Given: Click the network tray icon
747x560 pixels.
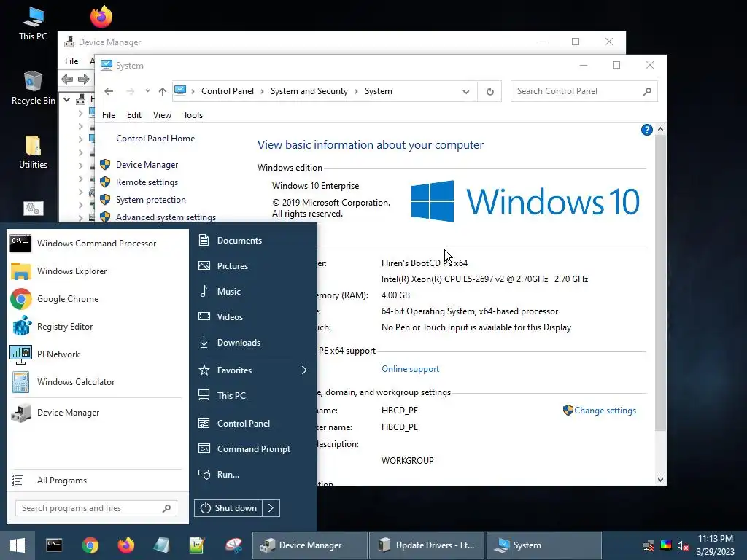Looking at the screenshot, I should (649, 545).
